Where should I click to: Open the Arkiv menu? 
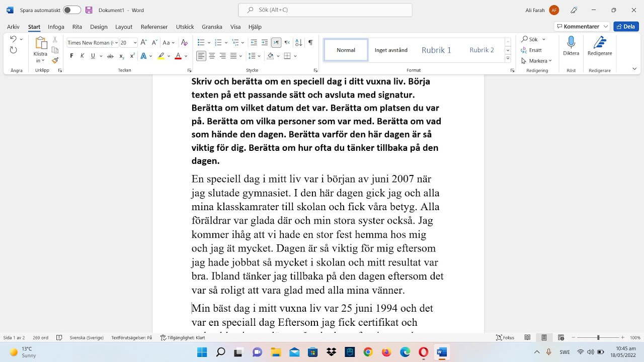tap(14, 27)
